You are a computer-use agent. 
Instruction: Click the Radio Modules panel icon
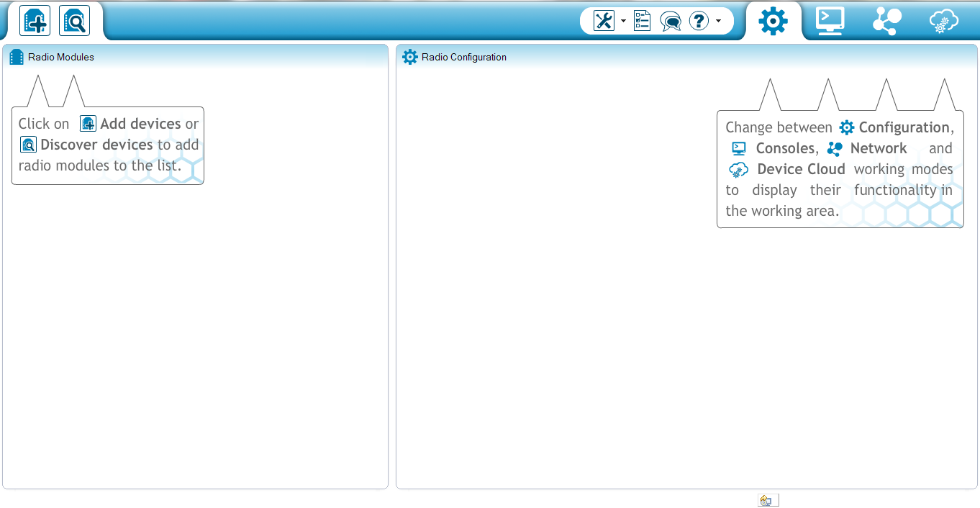17,58
